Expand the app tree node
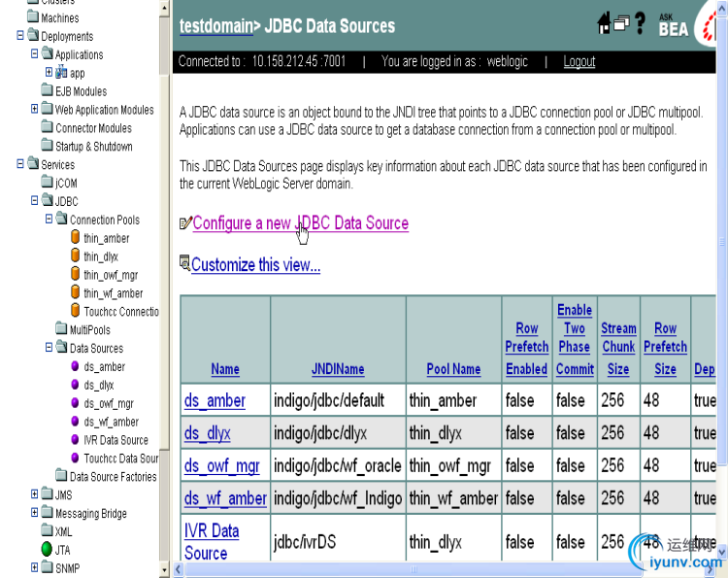728x578 pixels. [x=49, y=72]
